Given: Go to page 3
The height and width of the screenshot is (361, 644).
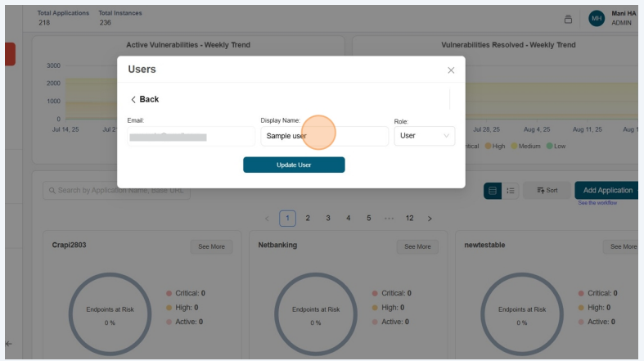Looking at the screenshot, I should (328, 218).
